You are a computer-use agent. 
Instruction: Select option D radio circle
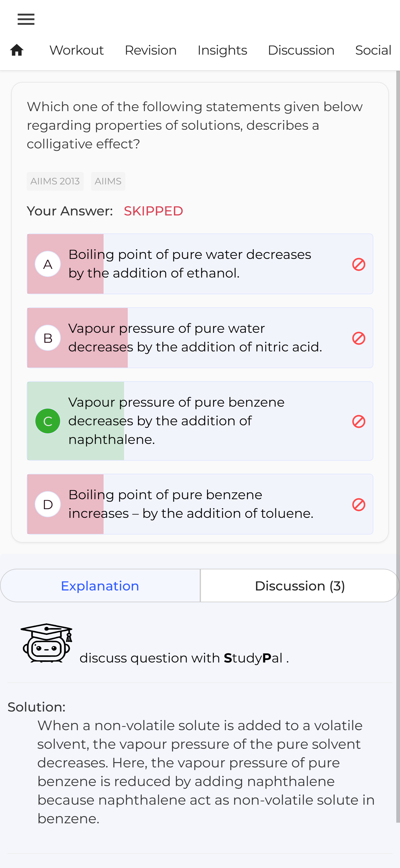(x=48, y=504)
